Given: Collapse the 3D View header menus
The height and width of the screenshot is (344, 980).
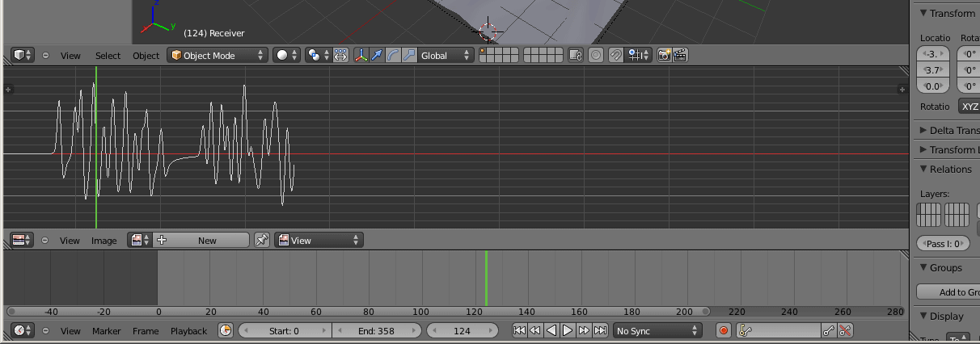Looking at the screenshot, I should [45, 56].
